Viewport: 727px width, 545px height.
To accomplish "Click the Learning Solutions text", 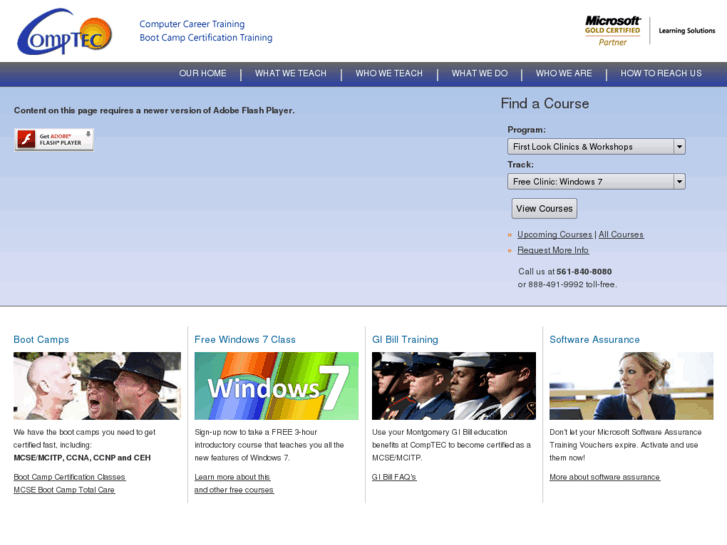I will 687,31.
